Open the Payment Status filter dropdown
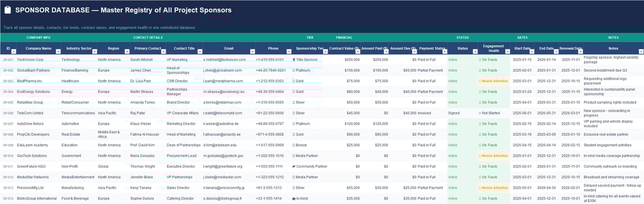This screenshot has width=644, height=204. coord(444,51)
